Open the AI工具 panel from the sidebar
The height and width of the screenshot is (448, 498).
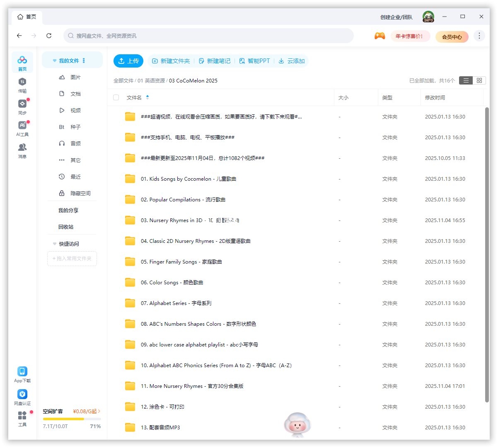(22, 128)
